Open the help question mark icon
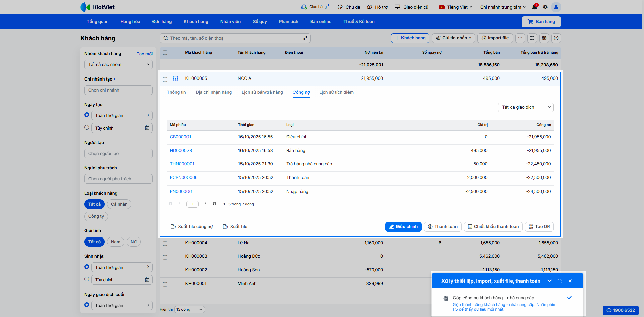 pyautogui.click(x=556, y=38)
